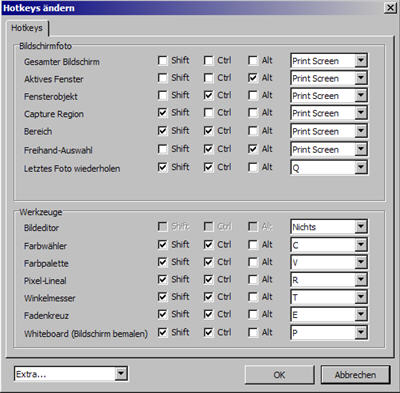Expand the Extra... dropdown

(x=121, y=374)
